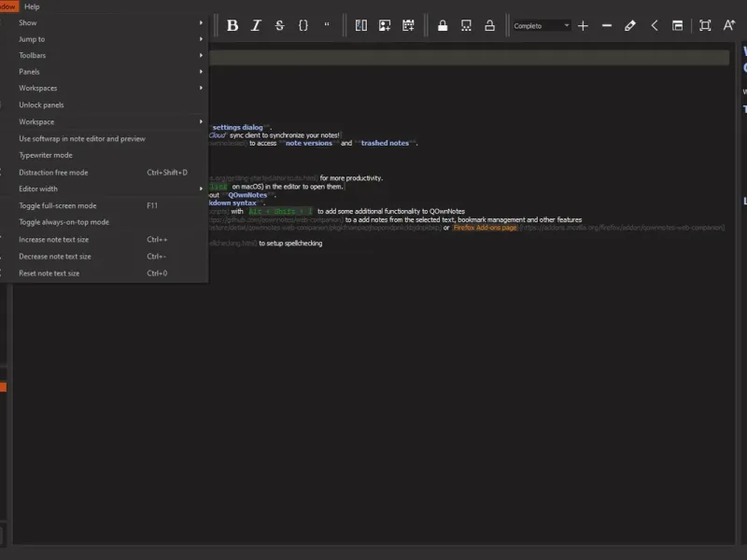Image resolution: width=747 pixels, height=560 pixels.
Task: Open the Firefox Add-ons page link
Action: pyautogui.click(x=485, y=227)
